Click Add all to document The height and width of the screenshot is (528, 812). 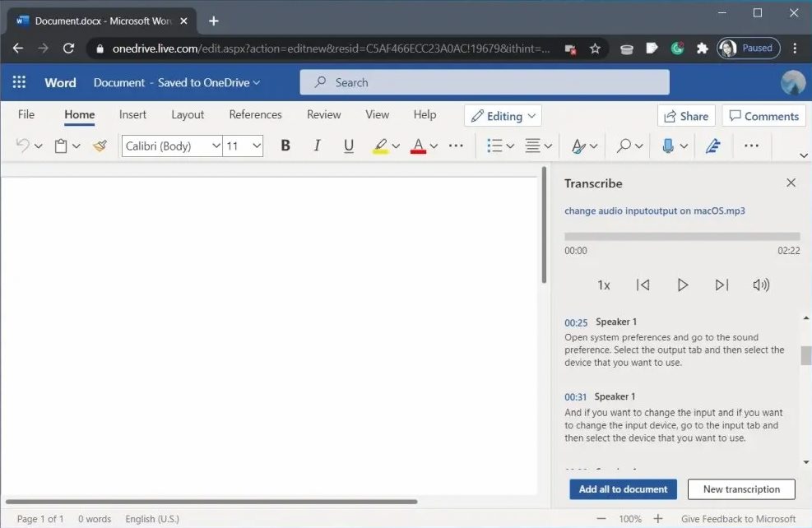[623, 489]
